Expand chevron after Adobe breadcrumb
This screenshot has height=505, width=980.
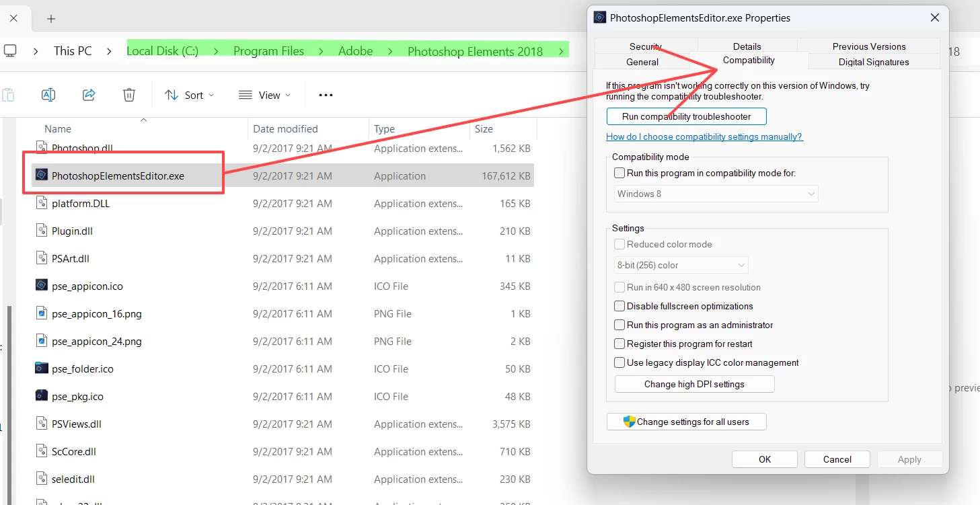(x=390, y=51)
